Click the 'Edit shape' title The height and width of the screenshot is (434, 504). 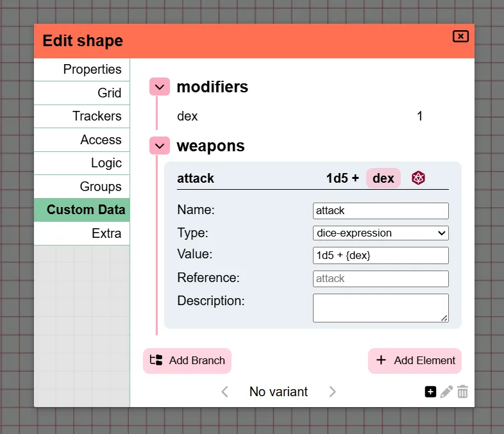tap(83, 41)
